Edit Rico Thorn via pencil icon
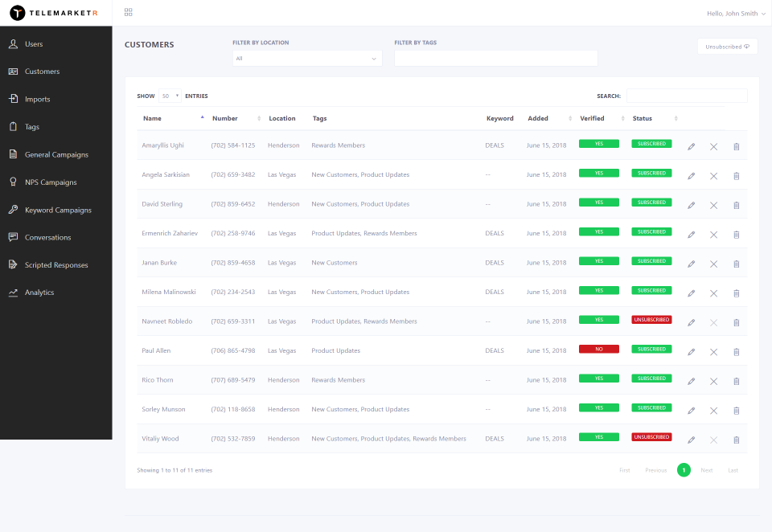 pyautogui.click(x=692, y=382)
